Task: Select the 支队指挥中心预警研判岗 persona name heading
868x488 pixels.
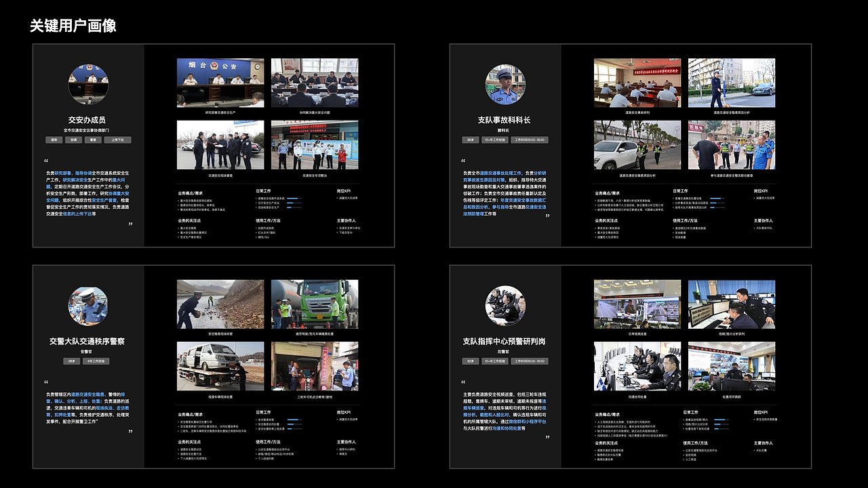Action: click(x=505, y=342)
